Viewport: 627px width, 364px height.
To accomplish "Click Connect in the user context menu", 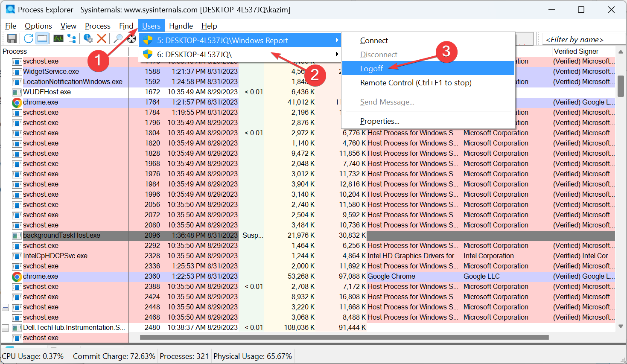I will click(374, 40).
